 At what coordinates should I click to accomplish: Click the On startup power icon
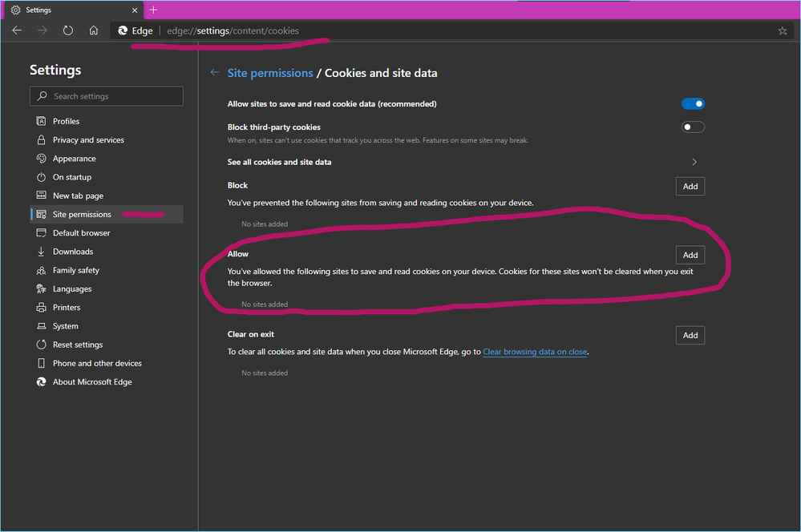[x=42, y=177]
